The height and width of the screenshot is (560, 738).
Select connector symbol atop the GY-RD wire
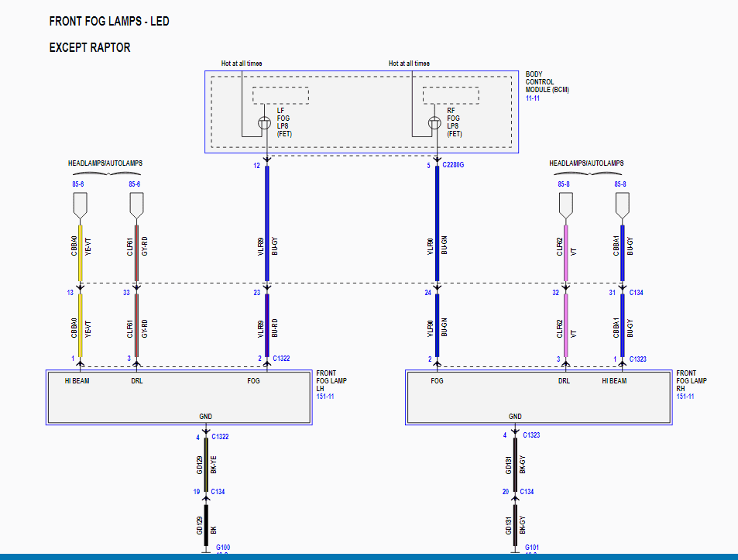click(136, 204)
